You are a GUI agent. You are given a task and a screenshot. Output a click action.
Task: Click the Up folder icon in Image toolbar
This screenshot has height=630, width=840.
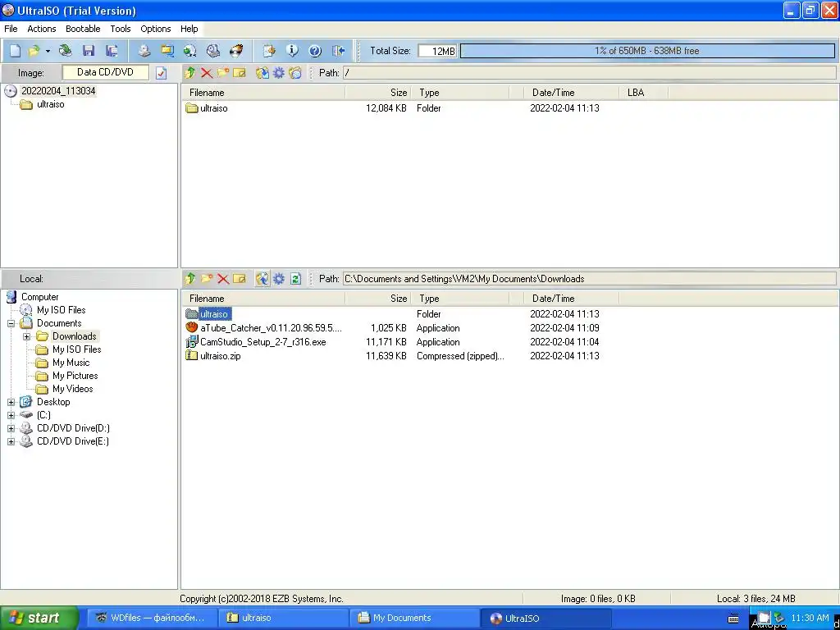[189, 73]
